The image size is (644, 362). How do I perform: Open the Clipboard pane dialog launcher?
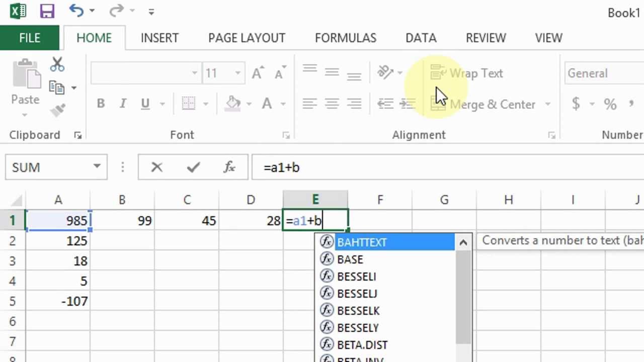coord(77,135)
